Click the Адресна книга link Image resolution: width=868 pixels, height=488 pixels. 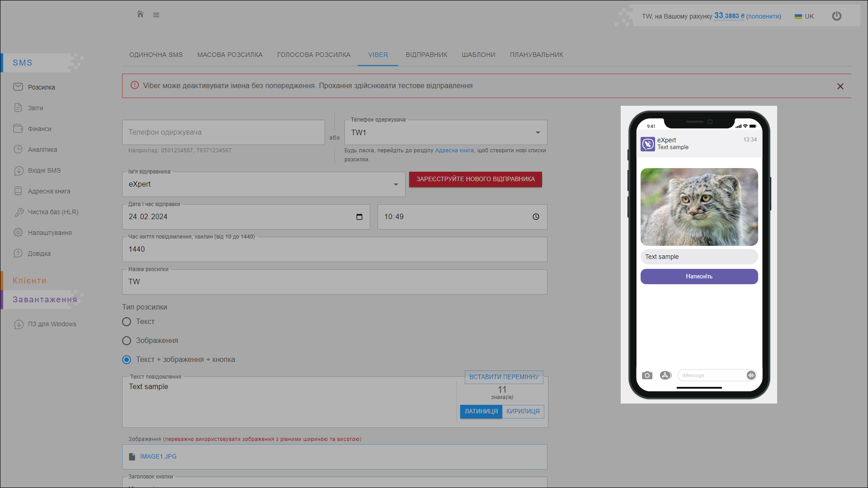click(x=454, y=150)
